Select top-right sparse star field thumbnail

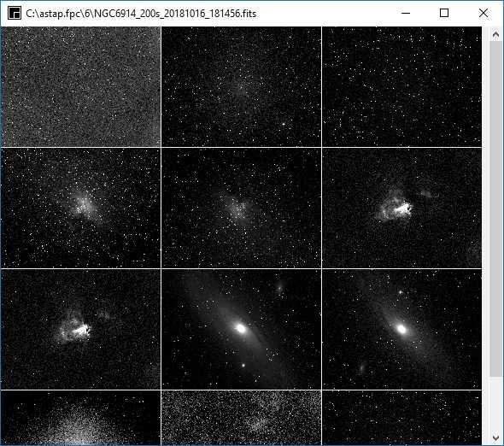(401, 87)
